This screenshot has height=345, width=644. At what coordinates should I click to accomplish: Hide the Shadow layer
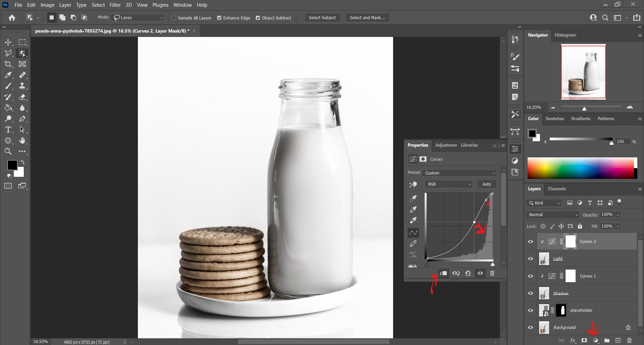pyautogui.click(x=531, y=293)
